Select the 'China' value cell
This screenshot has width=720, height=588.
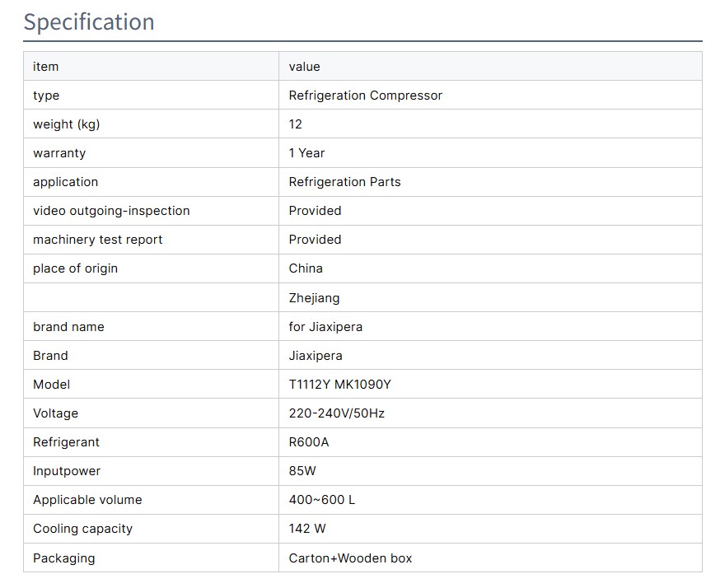click(x=306, y=268)
